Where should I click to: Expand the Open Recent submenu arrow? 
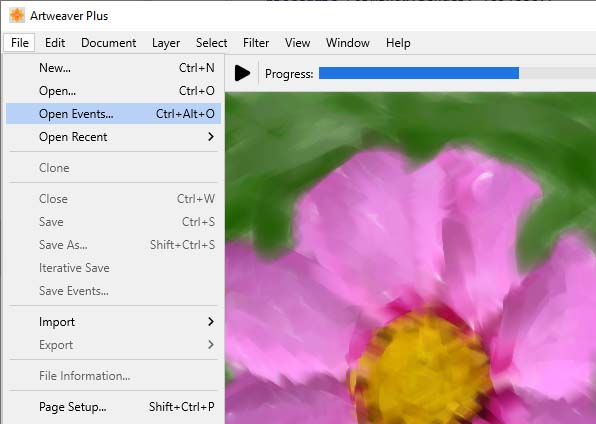(211, 137)
